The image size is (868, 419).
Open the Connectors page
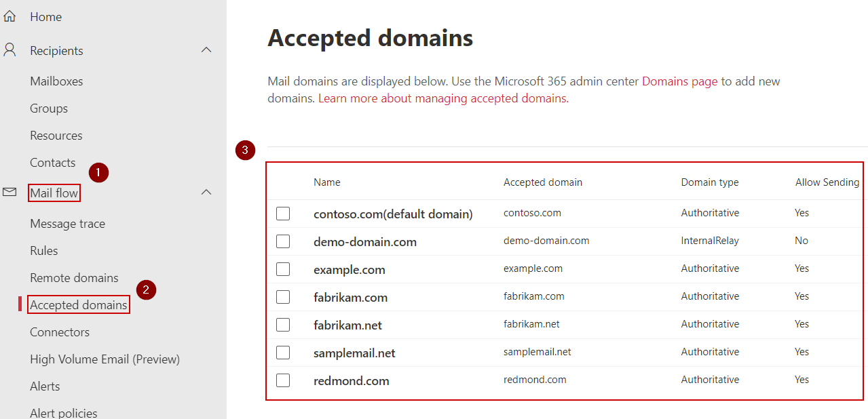click(x=60, y=332)
